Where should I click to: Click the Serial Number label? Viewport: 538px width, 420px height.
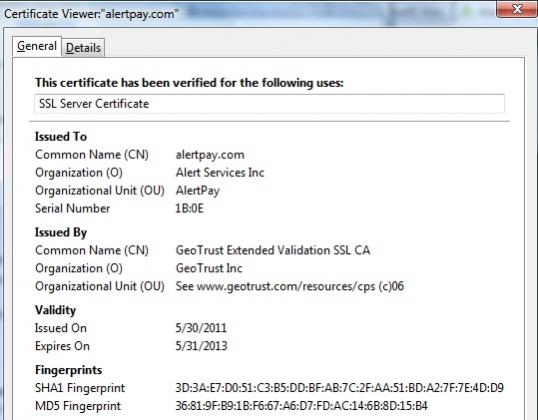pyautogui.click(x=72, y=208)
